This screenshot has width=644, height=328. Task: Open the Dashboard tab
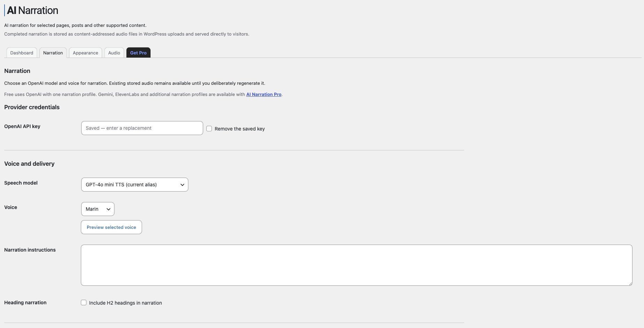coord(22,53)
